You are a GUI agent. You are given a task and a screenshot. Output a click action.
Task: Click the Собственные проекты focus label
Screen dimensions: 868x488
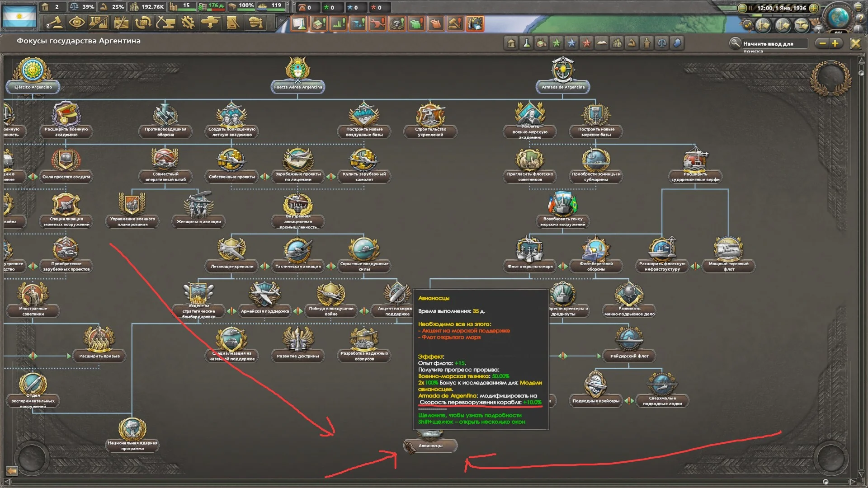click(232, 177)
